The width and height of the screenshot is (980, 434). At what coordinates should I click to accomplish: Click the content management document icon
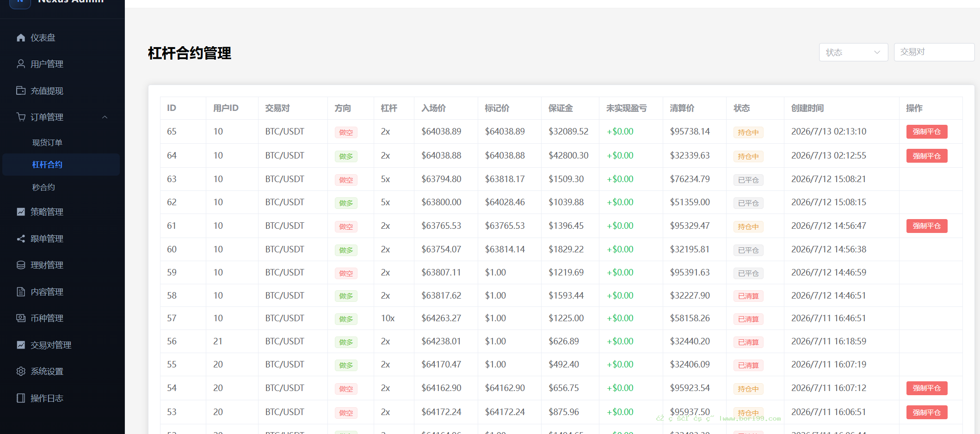[x=21, y=292]
